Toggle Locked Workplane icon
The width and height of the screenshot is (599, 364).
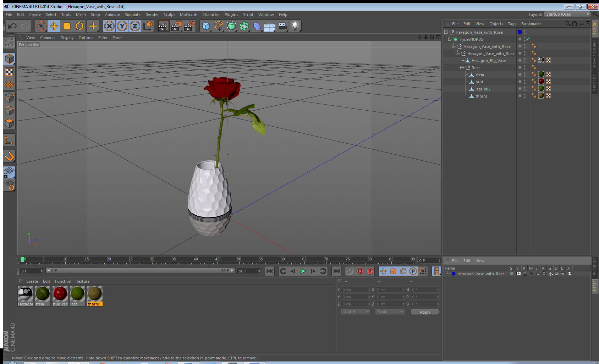point(9,172)
